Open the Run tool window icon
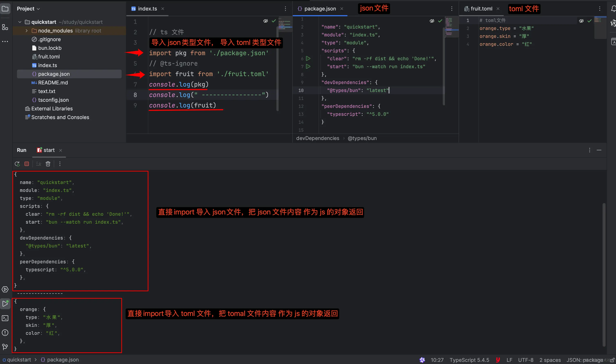 tap(5, 304)
